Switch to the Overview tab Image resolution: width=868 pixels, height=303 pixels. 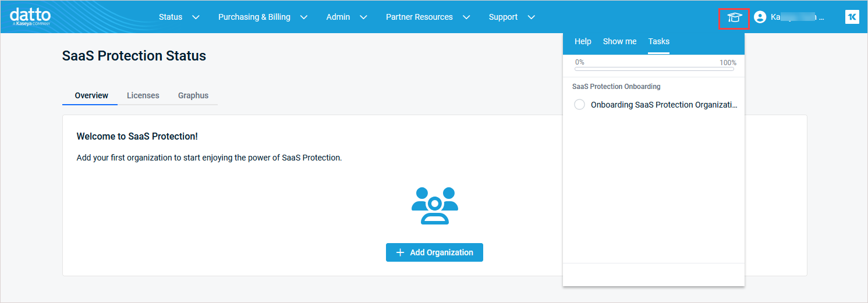tap(91, 95)
